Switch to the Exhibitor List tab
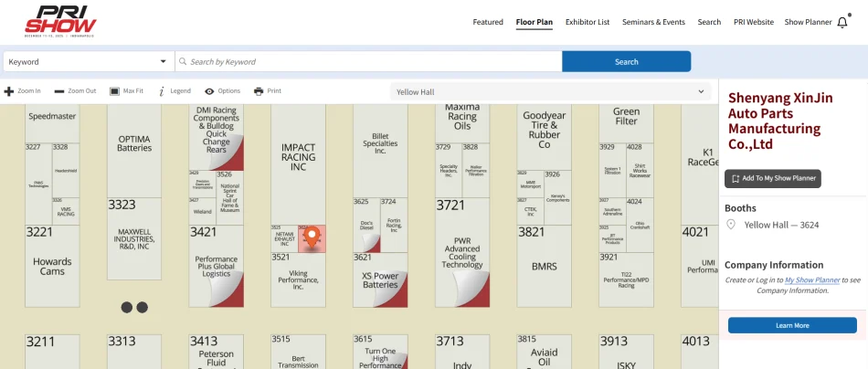868x369 pixels. tap(587, 22)
